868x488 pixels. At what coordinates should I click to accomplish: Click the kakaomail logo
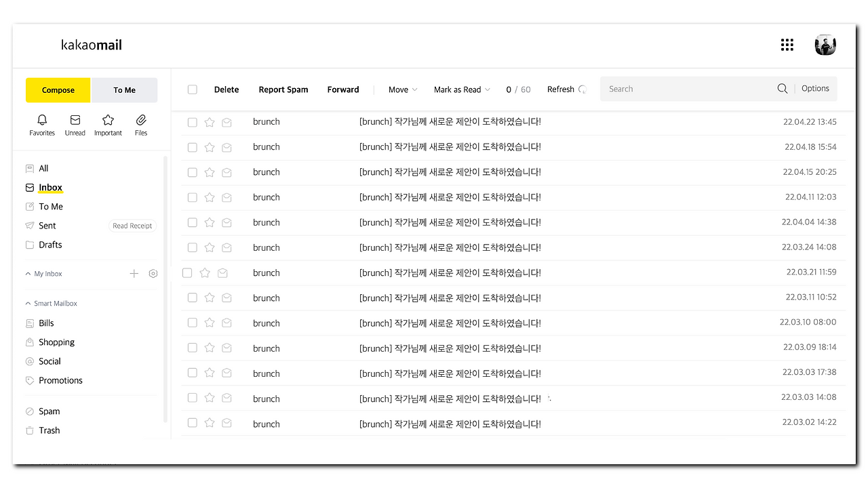[92, 45]
